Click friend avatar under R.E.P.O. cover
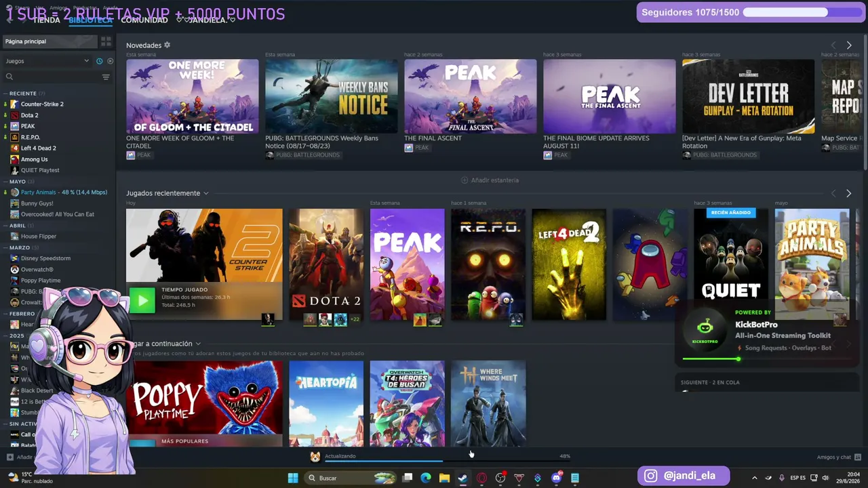This screenshot has height=488, width=868. (516, 320)
